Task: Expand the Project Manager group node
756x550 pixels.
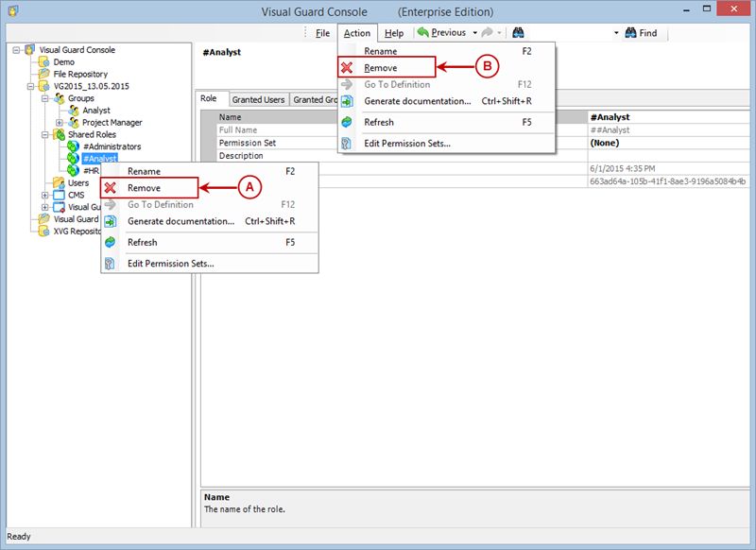Action: [60, 123]
